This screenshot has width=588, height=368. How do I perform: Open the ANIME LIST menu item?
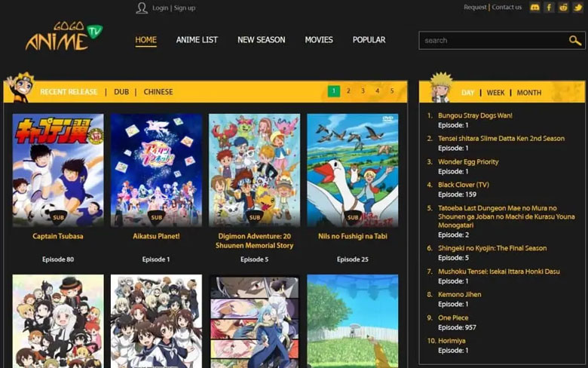coord(197,40)
